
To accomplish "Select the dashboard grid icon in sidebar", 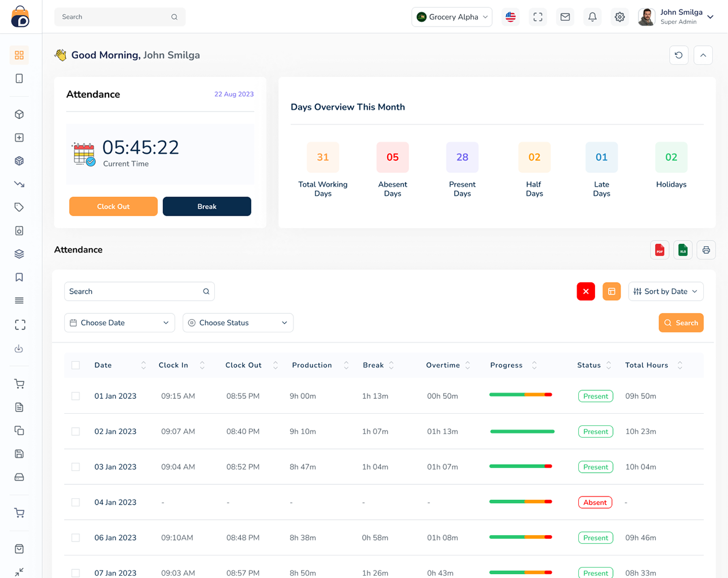I will coord(19,55).
